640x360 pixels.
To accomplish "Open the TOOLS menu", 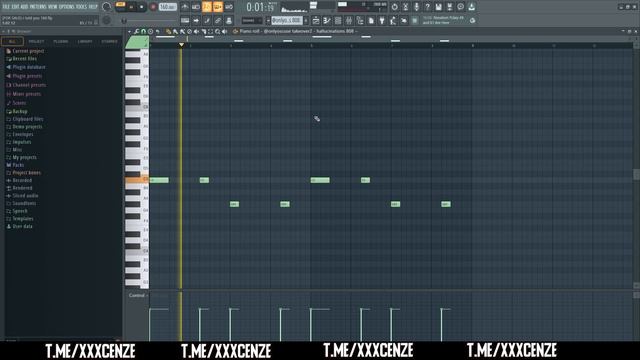I will click(81, 7).
